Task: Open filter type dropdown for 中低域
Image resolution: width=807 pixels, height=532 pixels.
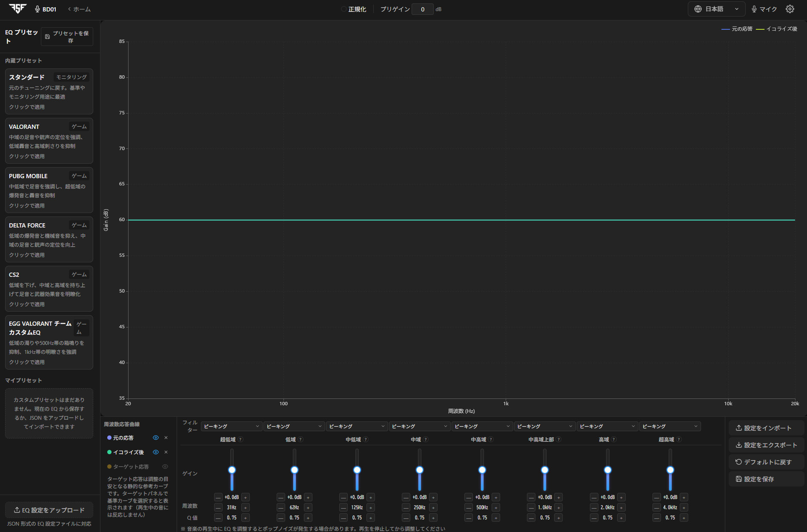Action: [356, 426]
